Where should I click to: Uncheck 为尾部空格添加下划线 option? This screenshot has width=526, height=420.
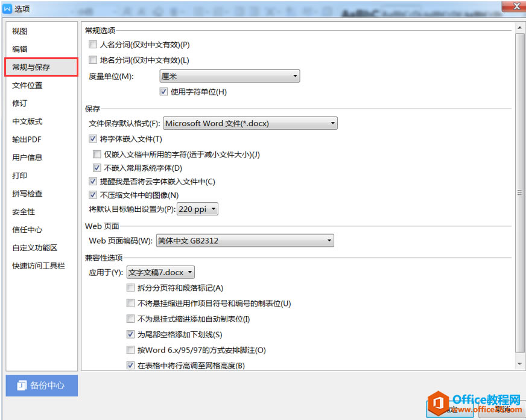[130, 334]
